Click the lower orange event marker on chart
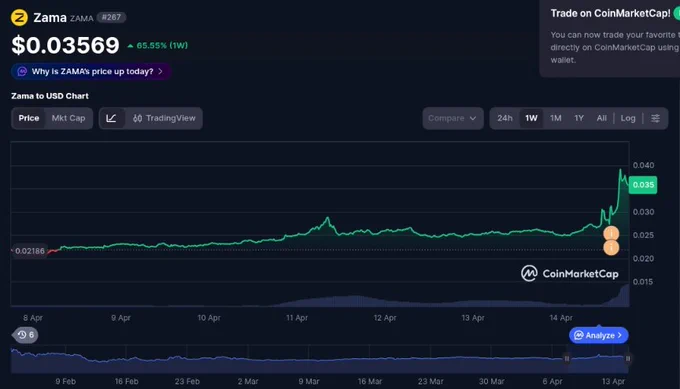Viewport: 680px width, 389px height. [x=611, y=248]
